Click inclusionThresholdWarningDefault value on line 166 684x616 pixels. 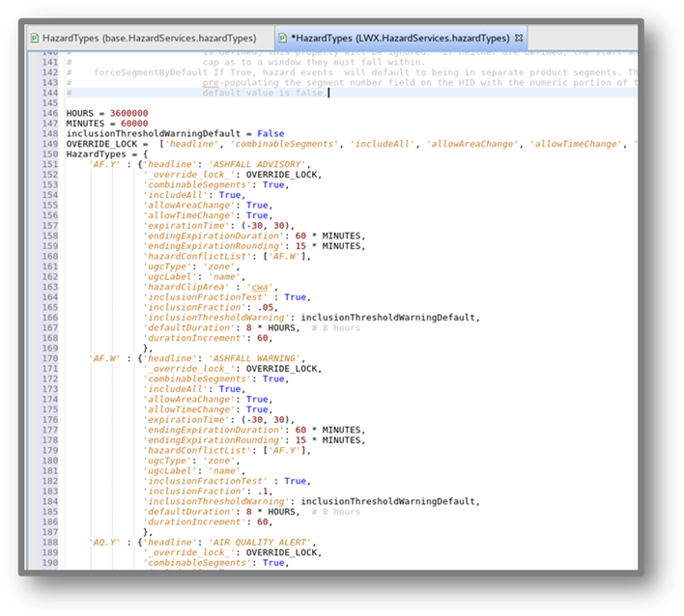(x=387, y=318)
